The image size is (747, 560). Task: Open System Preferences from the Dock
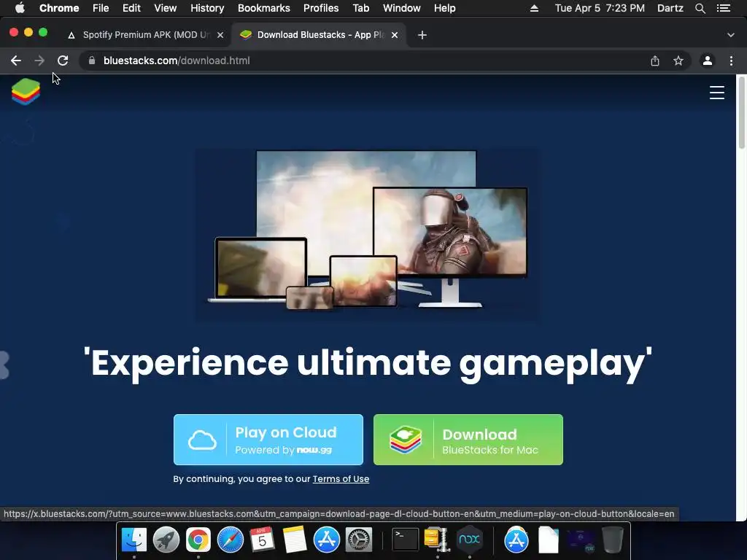[358, 540]
